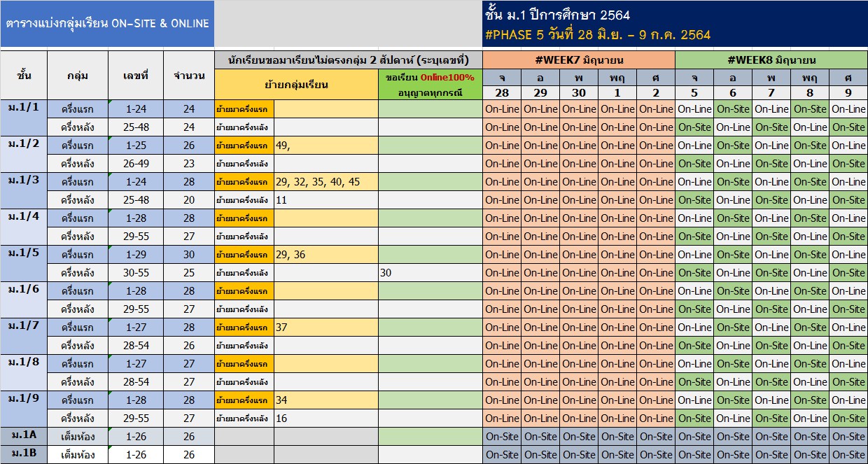Click the transfer cell '16' in ม.1/9
868x464 pixels.
click(326, 419)
